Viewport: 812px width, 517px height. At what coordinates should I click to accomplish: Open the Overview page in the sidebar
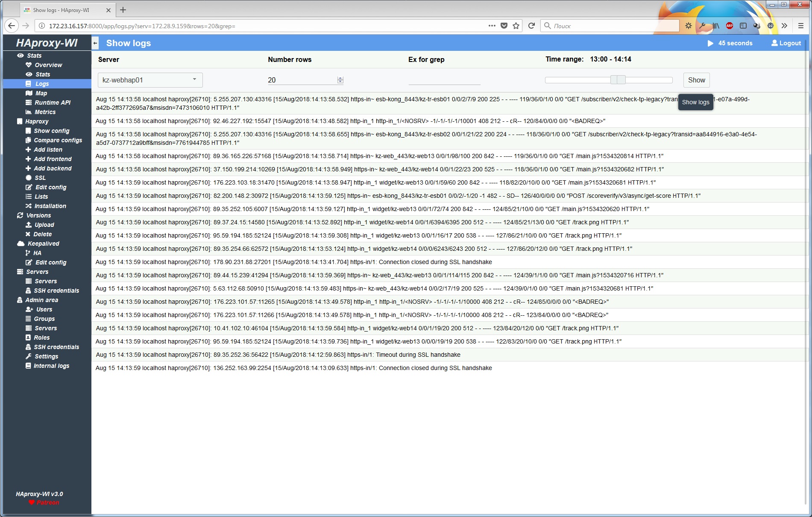(48, 65)
